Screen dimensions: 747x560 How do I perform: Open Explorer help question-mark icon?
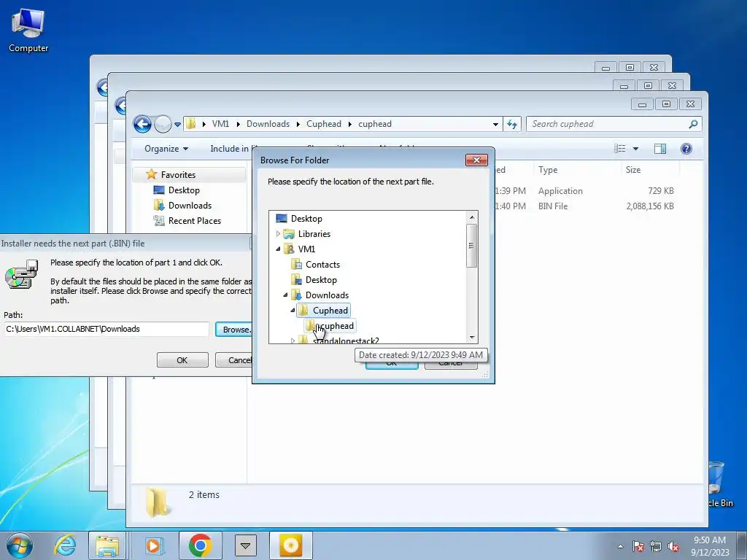click(x=686, y=149)
